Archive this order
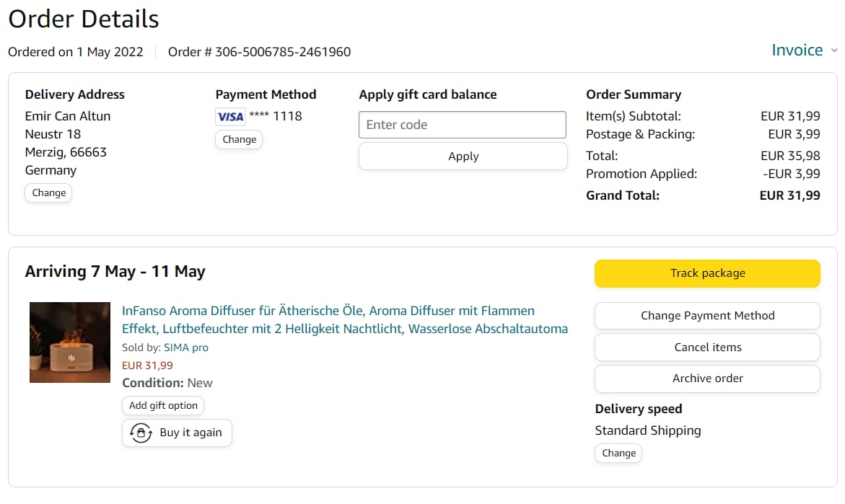845x504 pixels. point(707,379)
